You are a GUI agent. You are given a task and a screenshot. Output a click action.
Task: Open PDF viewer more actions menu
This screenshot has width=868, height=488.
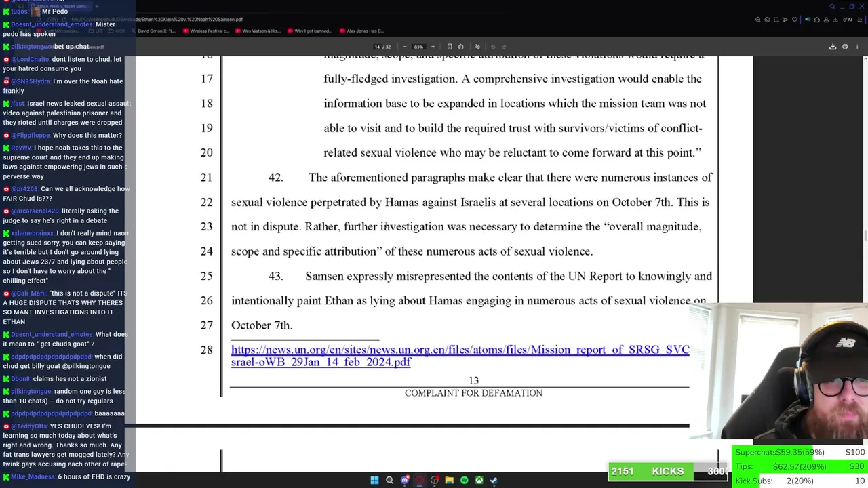[857, 47]
